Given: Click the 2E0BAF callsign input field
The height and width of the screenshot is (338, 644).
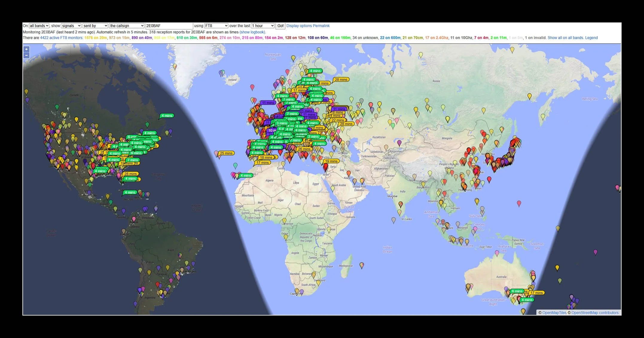Looking at the screenshot, I should point(169,26).
